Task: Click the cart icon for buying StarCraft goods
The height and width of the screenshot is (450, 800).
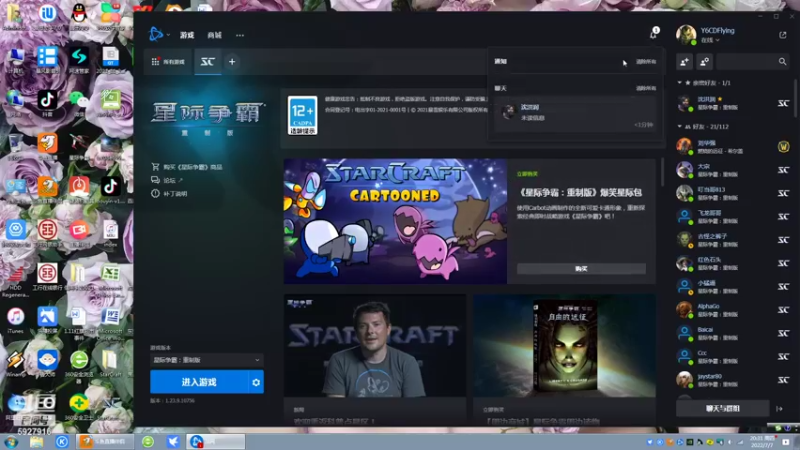Action: coord(155,167)
